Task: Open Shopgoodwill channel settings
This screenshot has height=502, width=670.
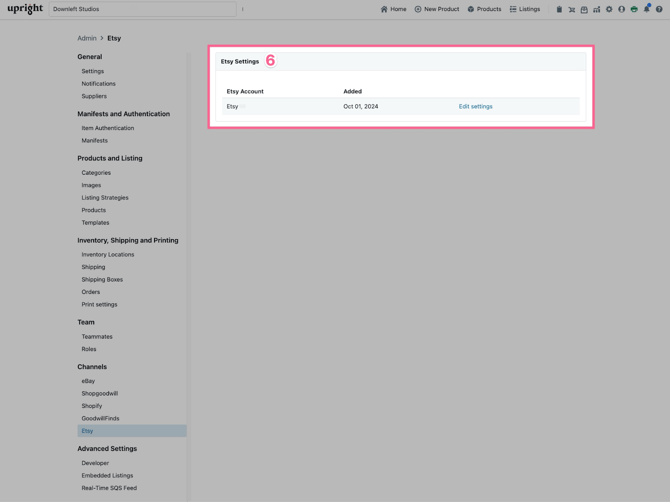Action: pyautogui.click(x=100, y=393)
